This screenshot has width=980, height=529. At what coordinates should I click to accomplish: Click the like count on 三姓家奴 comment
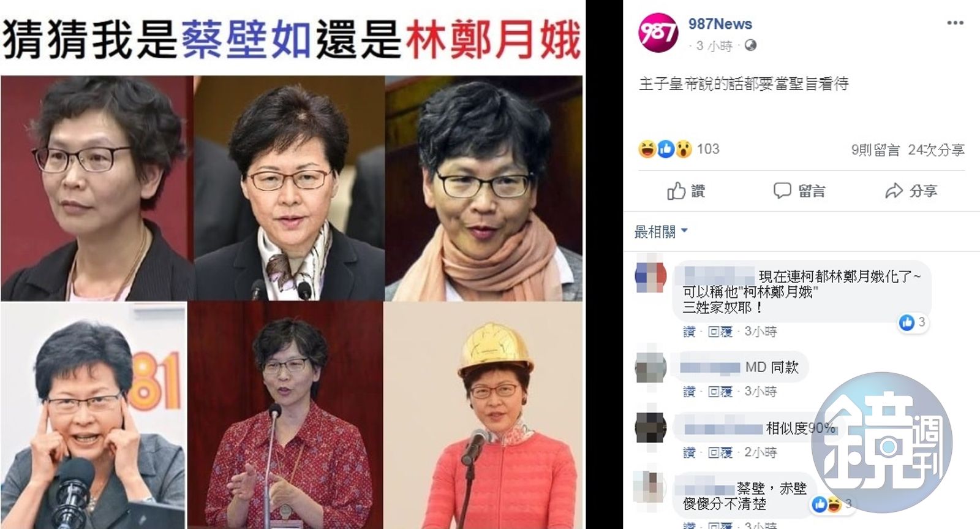click(x=913, y=322)
